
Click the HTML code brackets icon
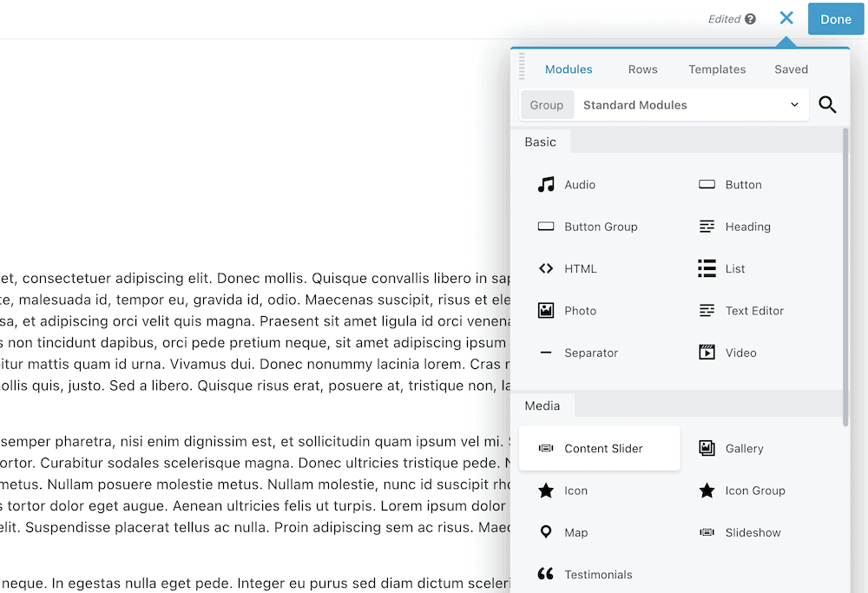546,268
